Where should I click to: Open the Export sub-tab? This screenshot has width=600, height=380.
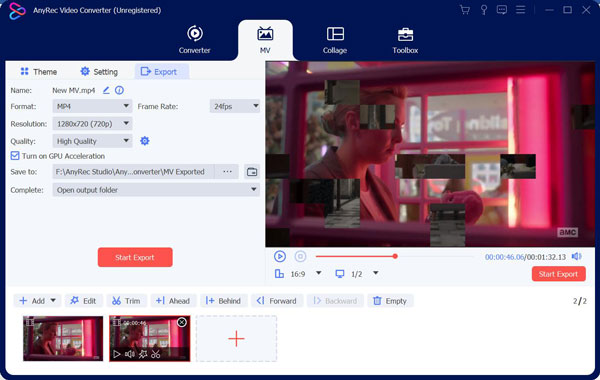[x=161, y=72]
